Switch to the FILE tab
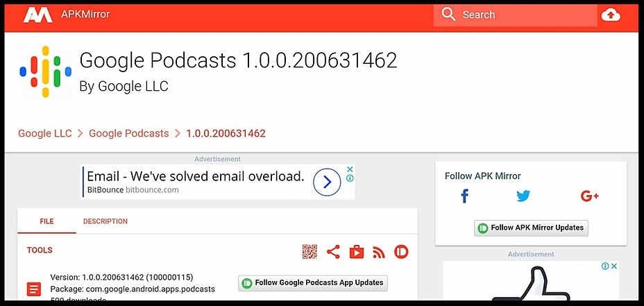 click(x=46, y=221)
